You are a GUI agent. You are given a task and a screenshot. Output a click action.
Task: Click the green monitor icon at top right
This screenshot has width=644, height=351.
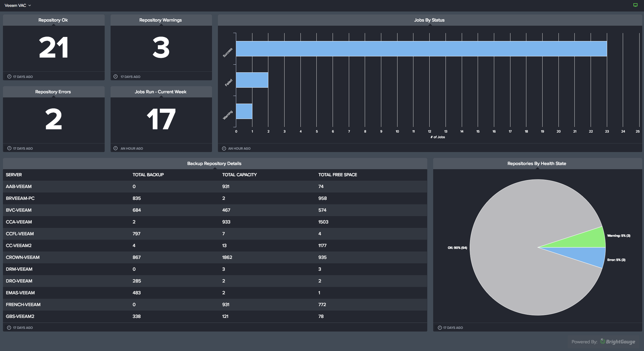click(x=635, y=5)
